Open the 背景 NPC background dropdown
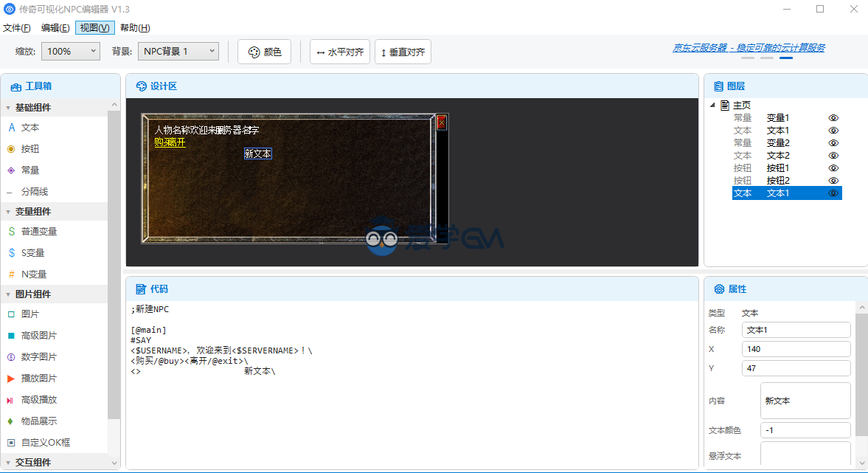Image resolution: width=868 pixels, height=473 pixels. [x=178, y=52]
